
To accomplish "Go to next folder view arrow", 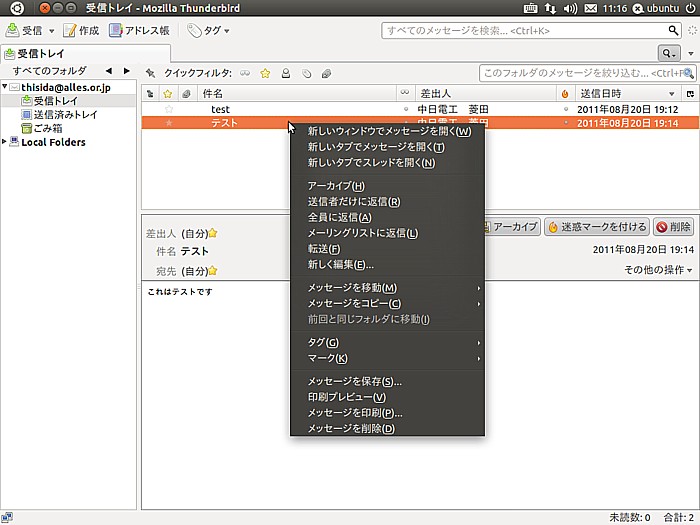I will [x=127, y=71].
